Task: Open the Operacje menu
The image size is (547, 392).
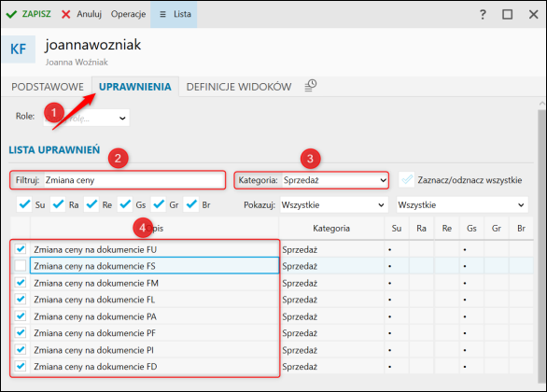Action: coord(128,14)
